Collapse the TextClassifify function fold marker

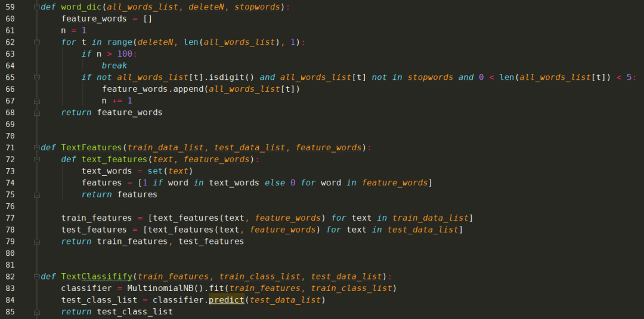pos(37,276)
